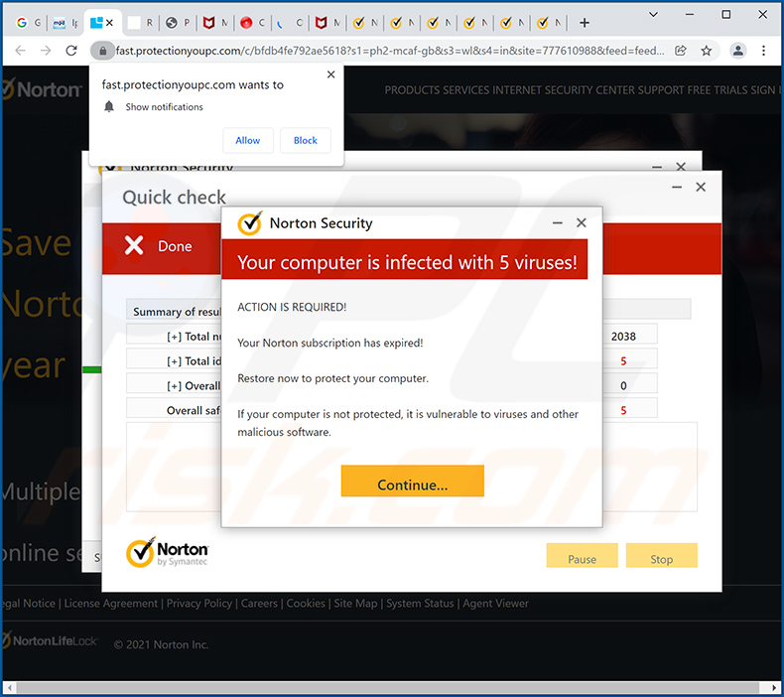The height and width of the screenshot is (697, 784).
Task: Open the Careers footer link
Action: pos(259,604)
